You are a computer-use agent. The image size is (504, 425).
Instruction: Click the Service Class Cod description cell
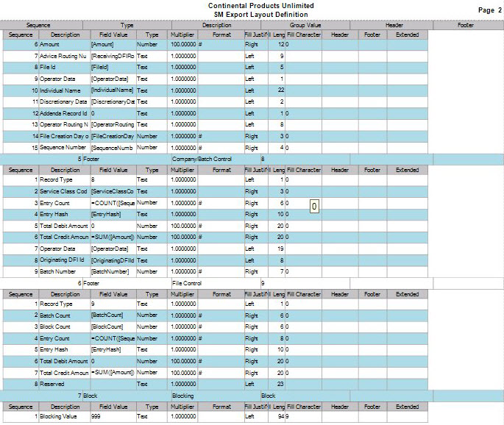click(x=64, y=191)
